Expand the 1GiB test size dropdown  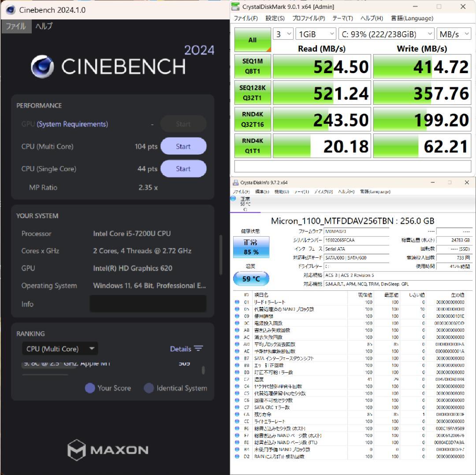click(x=316, y=34)
